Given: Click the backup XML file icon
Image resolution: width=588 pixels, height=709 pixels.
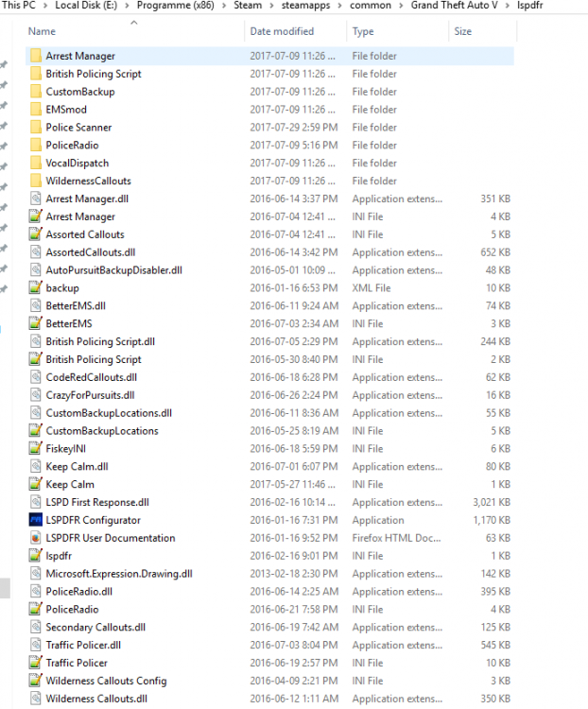Looking at the screenshot, I should coord(36,288).
